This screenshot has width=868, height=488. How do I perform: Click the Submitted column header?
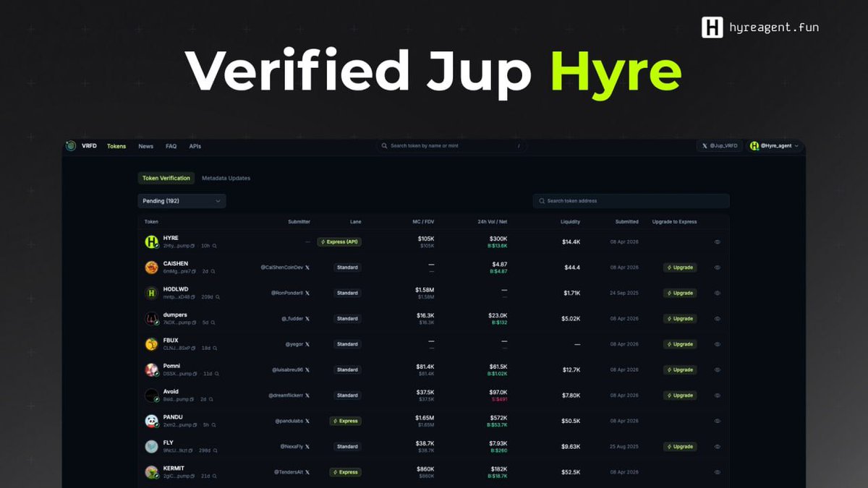pos(626,222)
